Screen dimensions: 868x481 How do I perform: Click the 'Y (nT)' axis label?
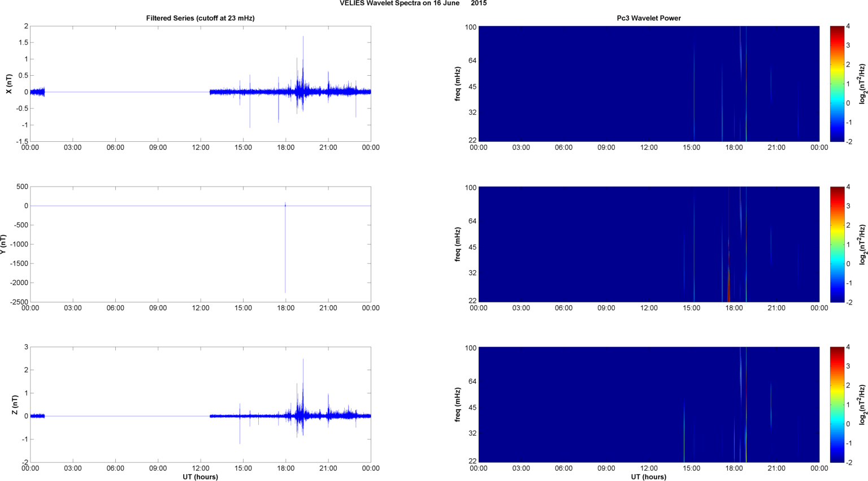4,244
